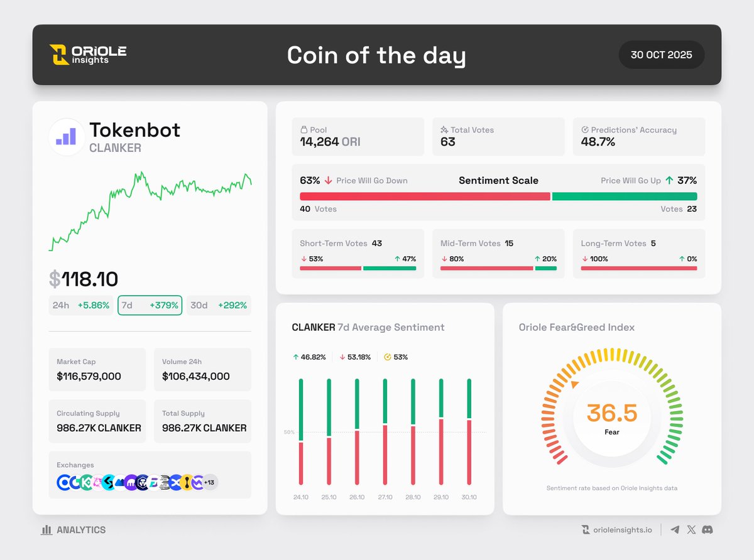Click the Exchanges label
The image size is (754, 560).
coord(75,465)
